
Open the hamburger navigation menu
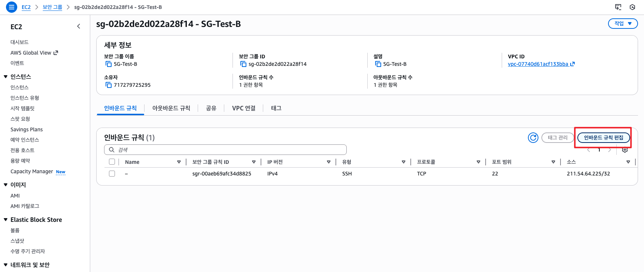(x=12, y=7)
